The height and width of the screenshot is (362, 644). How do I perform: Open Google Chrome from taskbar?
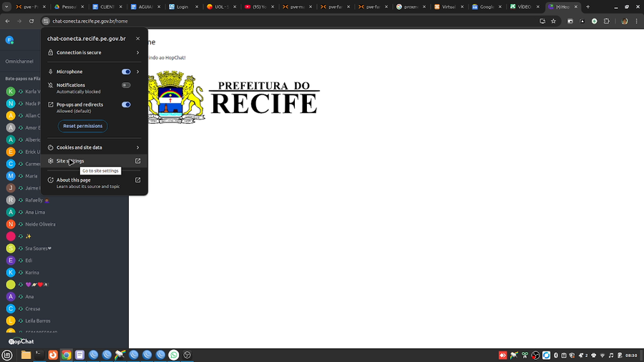click(66, 355)
